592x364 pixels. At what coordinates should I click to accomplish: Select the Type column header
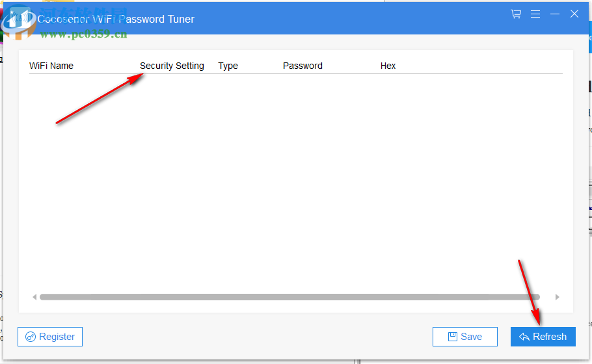[x=228, y=66]
